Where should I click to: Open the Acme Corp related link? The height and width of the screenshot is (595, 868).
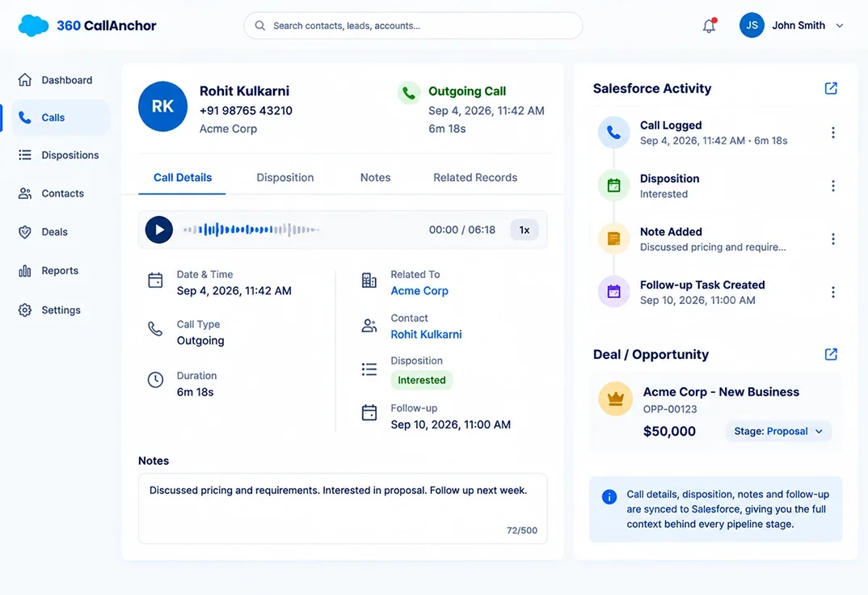419,290
